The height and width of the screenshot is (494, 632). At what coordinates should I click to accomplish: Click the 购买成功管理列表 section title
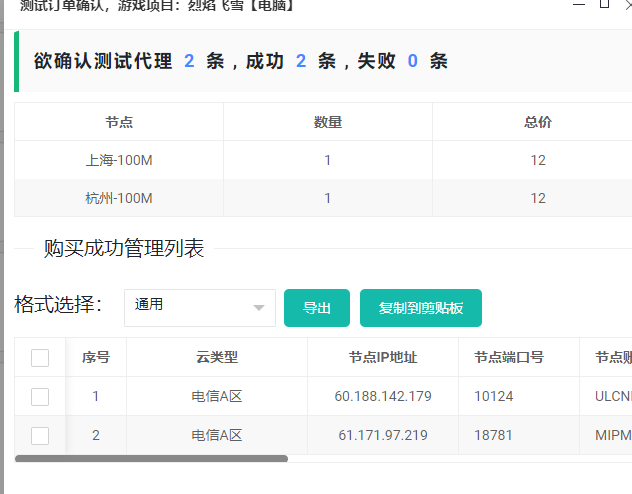(x=124, y=248)
